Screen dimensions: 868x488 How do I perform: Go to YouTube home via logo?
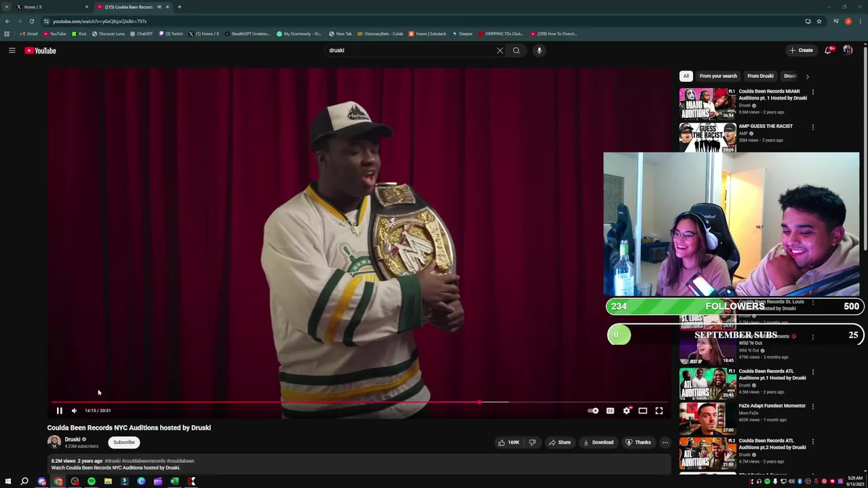(x=41, y=50)
